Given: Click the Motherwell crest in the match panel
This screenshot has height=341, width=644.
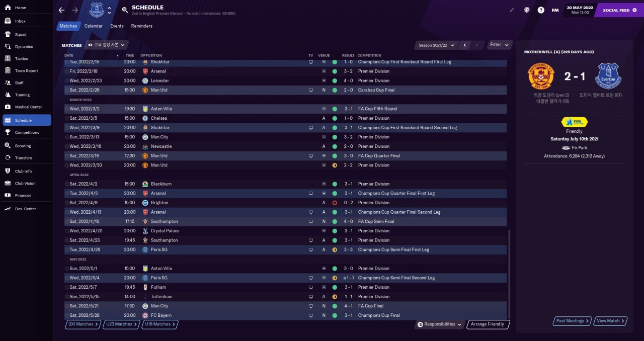Looking at the screenshot, I should [x=540, y=76].
